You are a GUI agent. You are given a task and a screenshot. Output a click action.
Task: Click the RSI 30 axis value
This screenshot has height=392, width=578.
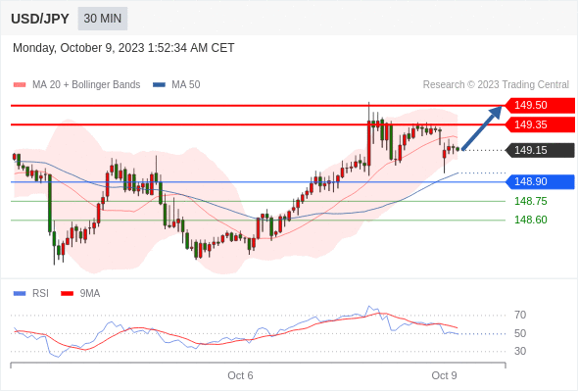pyautogui.click(x=520, y=351)
